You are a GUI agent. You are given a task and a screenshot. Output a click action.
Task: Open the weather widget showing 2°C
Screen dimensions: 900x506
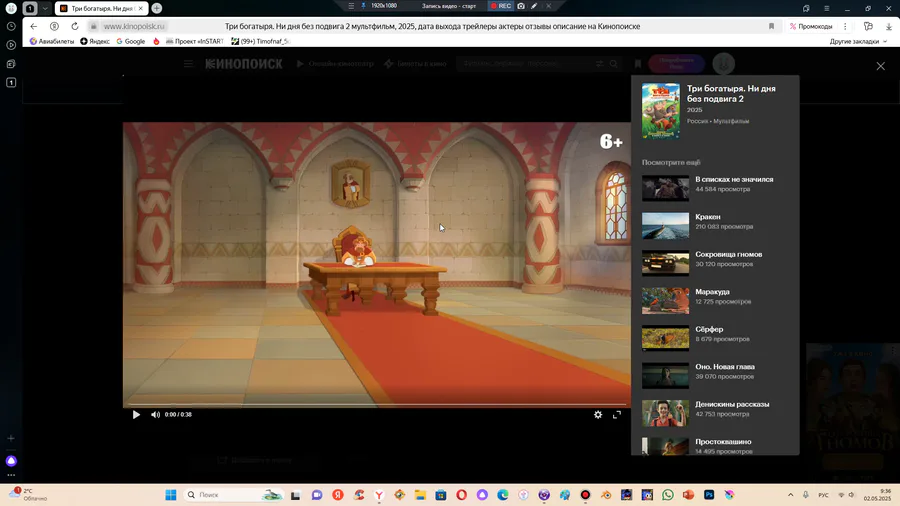click(29, 495)
